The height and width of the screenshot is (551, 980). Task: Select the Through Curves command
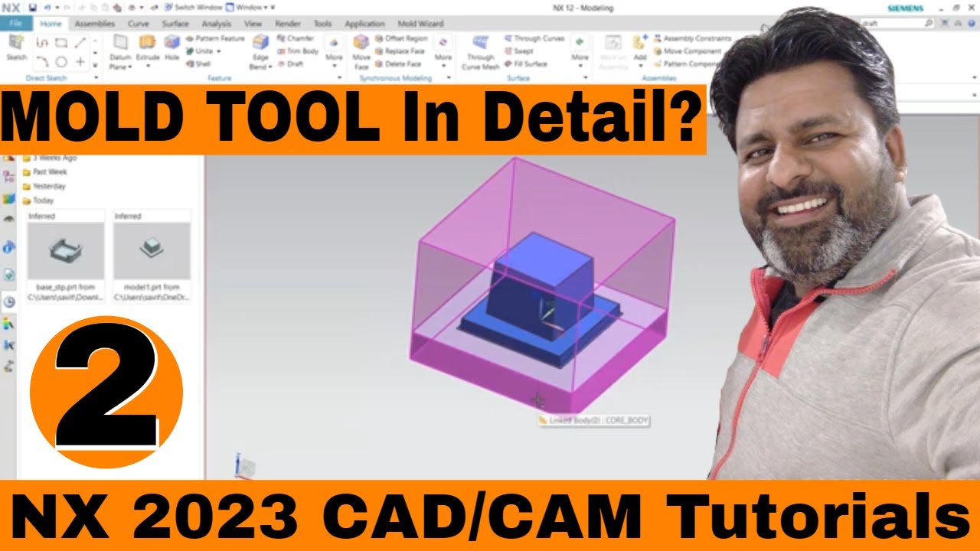534,38
